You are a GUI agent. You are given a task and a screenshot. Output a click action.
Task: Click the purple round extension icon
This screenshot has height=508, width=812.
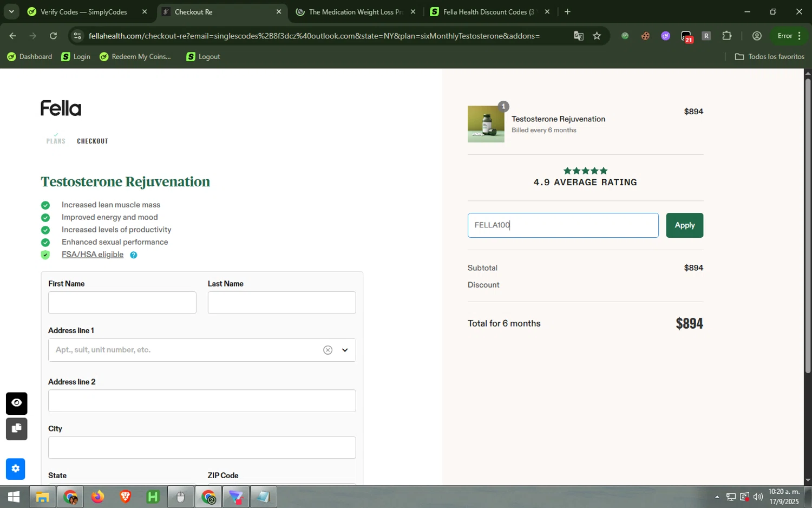666,36
